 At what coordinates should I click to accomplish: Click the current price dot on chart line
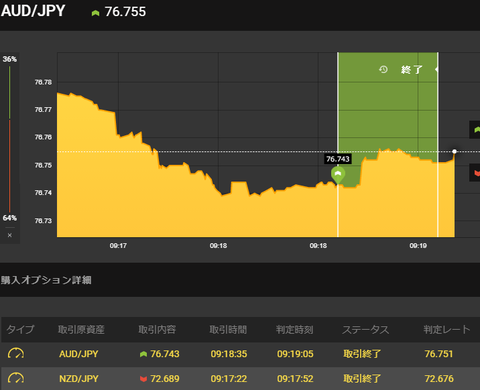click(454, 152)
